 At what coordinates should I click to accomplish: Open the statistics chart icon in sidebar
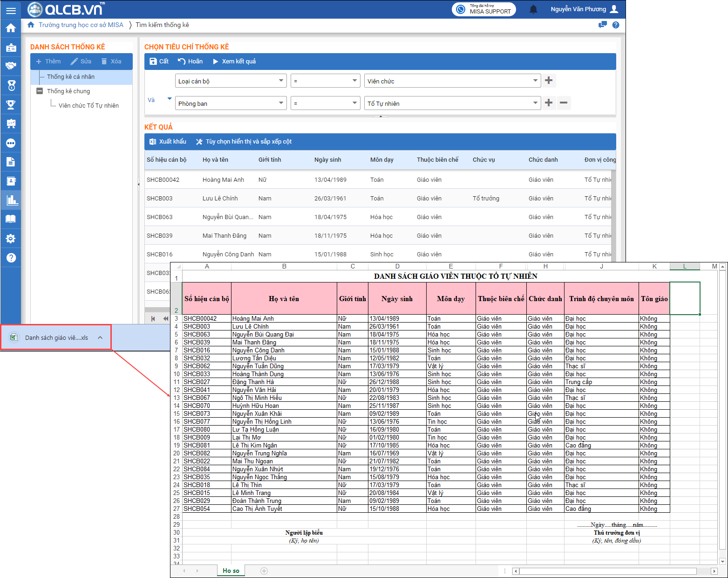[11, 200]
